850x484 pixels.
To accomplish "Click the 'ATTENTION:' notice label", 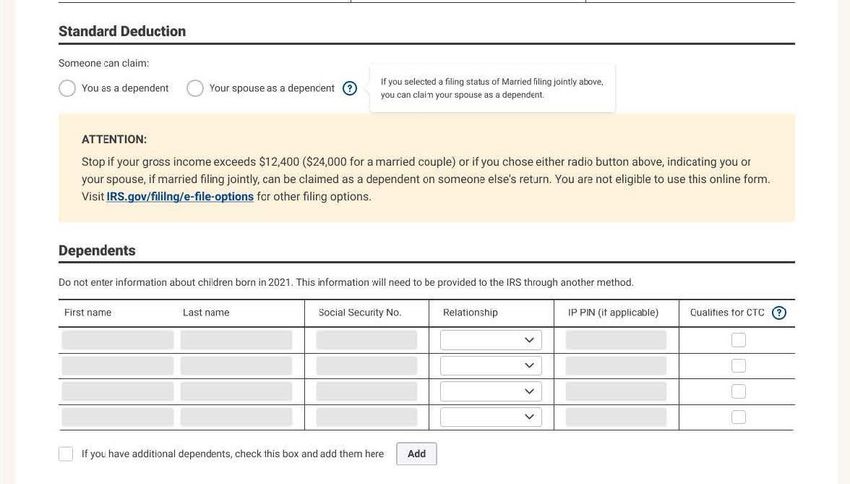I will tap(114, 139).
